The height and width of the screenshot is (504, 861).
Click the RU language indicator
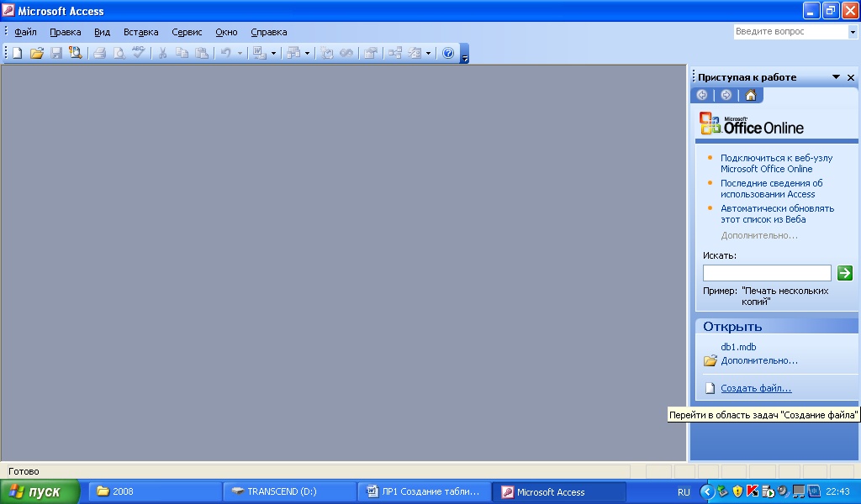coord(684,492)
